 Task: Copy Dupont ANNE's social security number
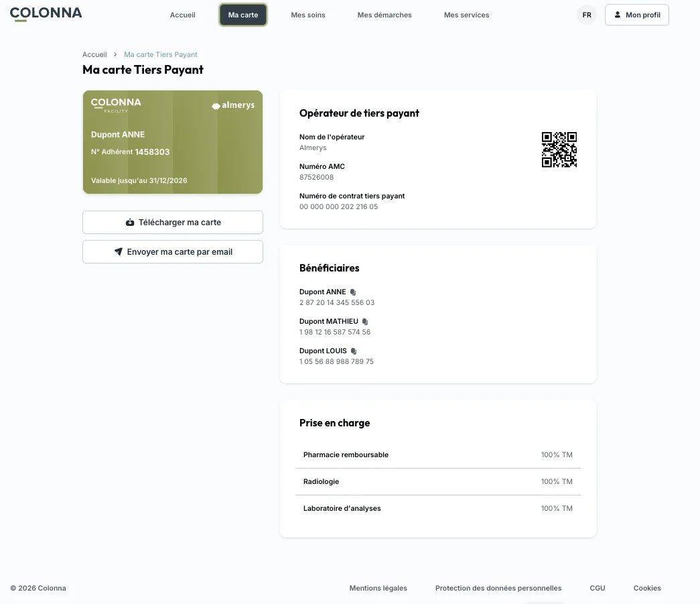(x=353, y=292)
